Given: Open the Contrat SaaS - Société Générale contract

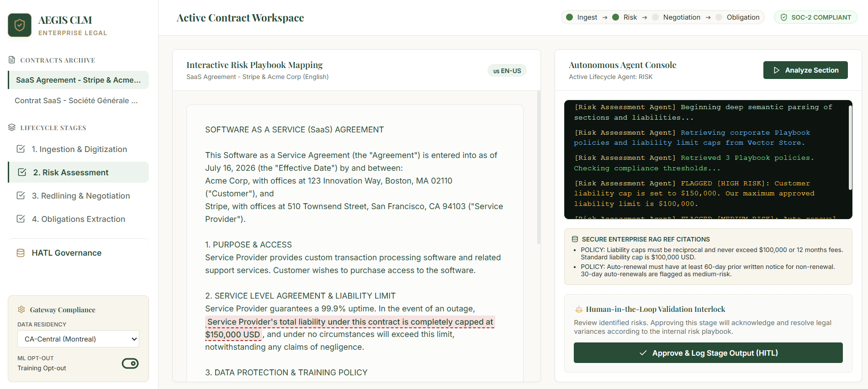Looking at the screenshot, I should coord(78,100).
